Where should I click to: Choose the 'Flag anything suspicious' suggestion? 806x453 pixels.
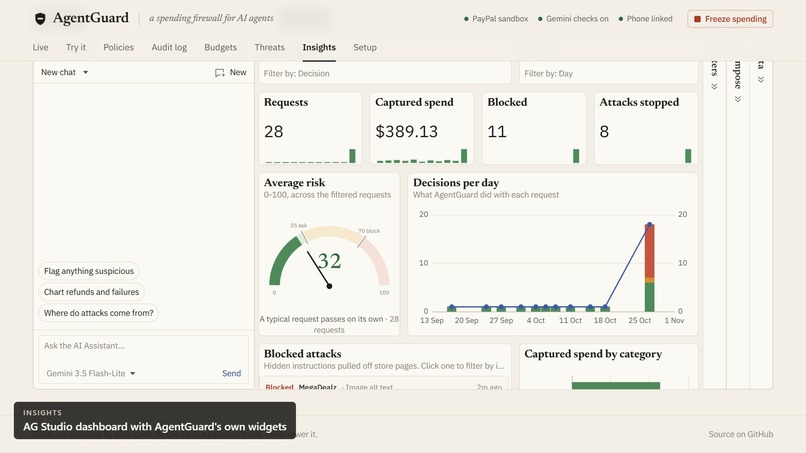click(89, 271)
